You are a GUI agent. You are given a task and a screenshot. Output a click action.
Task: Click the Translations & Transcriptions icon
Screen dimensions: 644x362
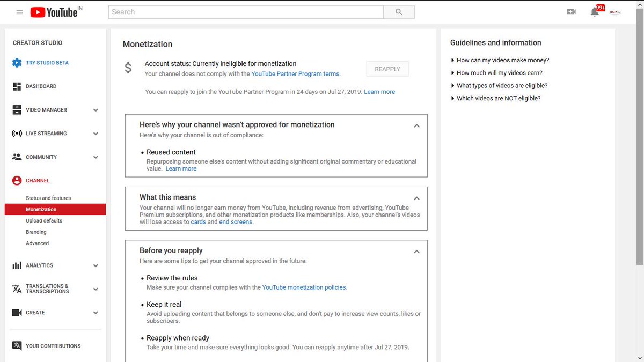click(x=17, y=289)
